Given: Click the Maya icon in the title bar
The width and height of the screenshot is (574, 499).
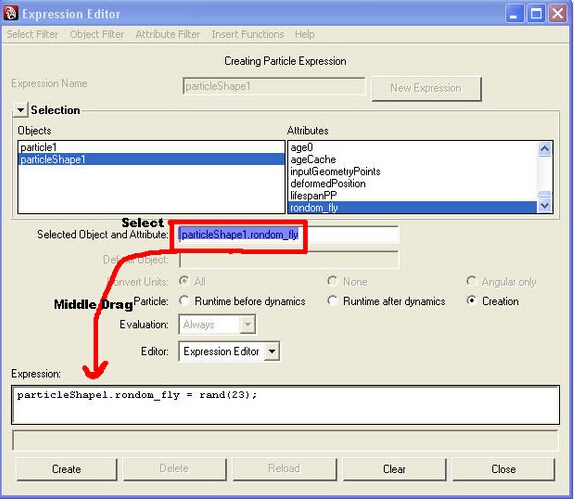Looking at the screenshot, I should tap(11, 13).
